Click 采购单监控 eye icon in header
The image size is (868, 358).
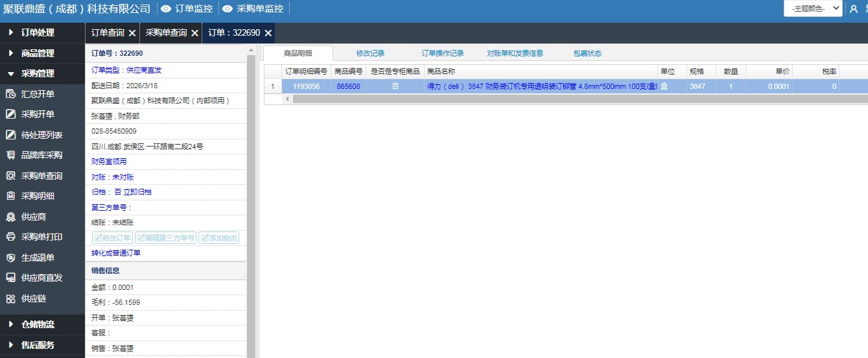coord(227,9)
